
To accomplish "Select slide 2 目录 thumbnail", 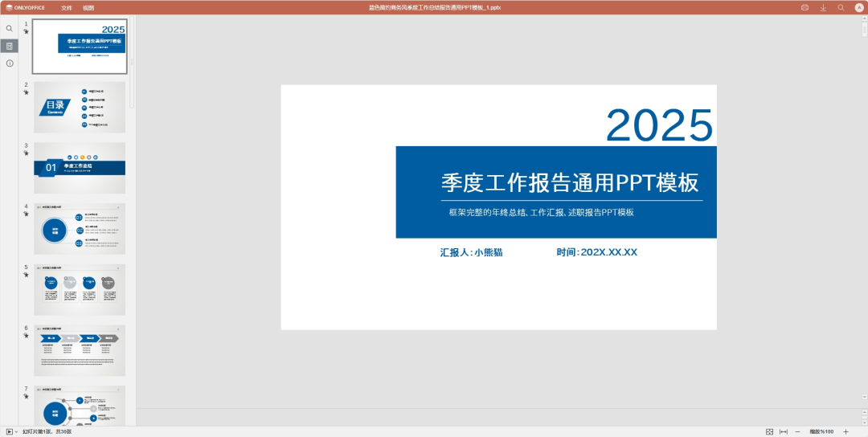I will coord(80,108).
